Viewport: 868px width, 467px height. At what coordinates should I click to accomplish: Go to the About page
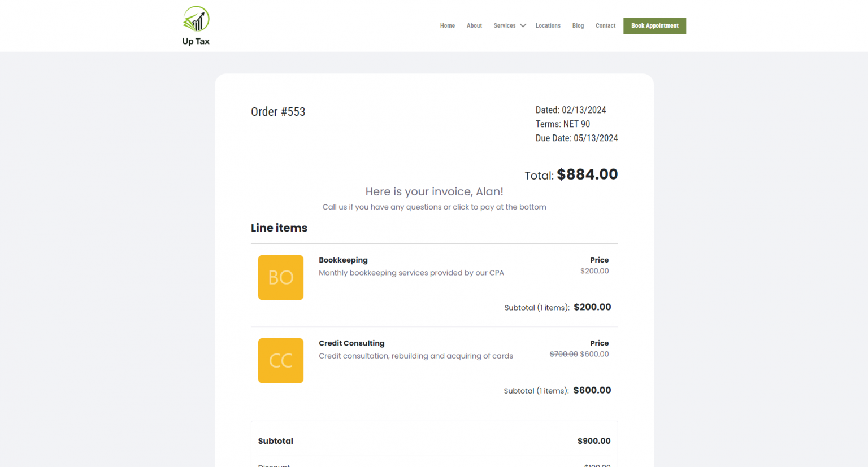[x=474, y=25]
